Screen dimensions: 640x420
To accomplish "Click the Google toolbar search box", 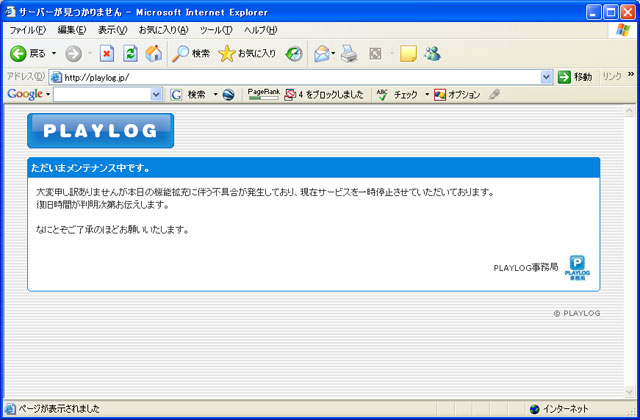I will point(102,95).
